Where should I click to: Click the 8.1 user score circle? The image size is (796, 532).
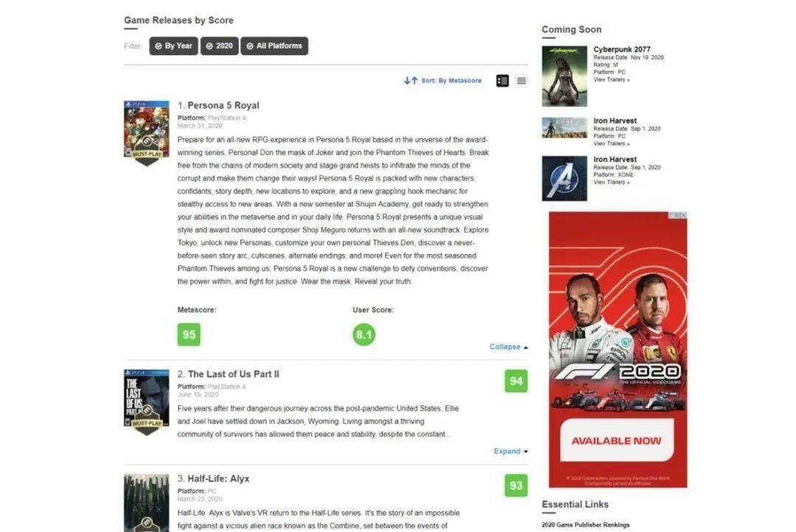pos(364,335)
